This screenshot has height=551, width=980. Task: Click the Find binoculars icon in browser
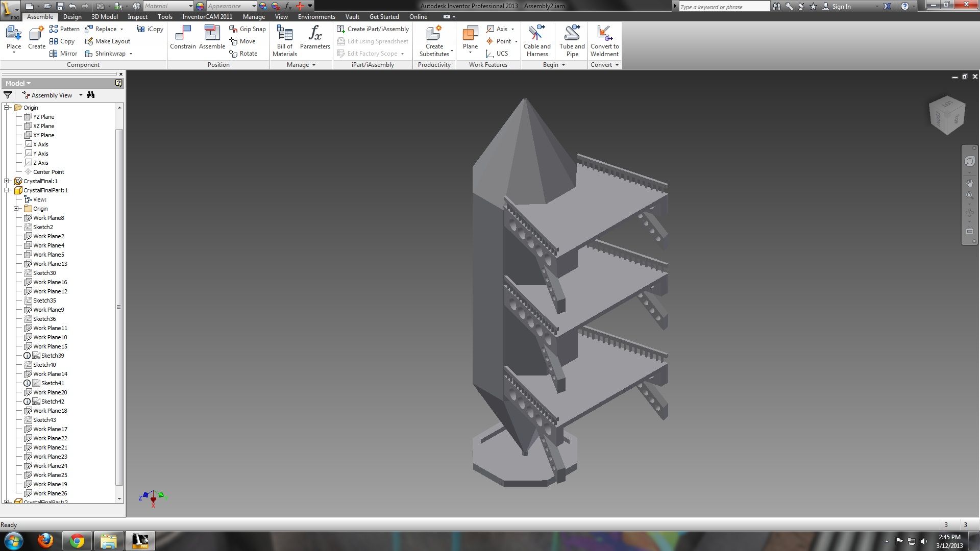[x=90, y=94]
